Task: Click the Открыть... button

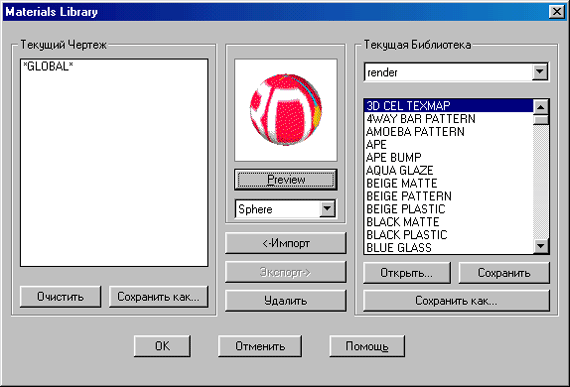Action: coord(407,273)
